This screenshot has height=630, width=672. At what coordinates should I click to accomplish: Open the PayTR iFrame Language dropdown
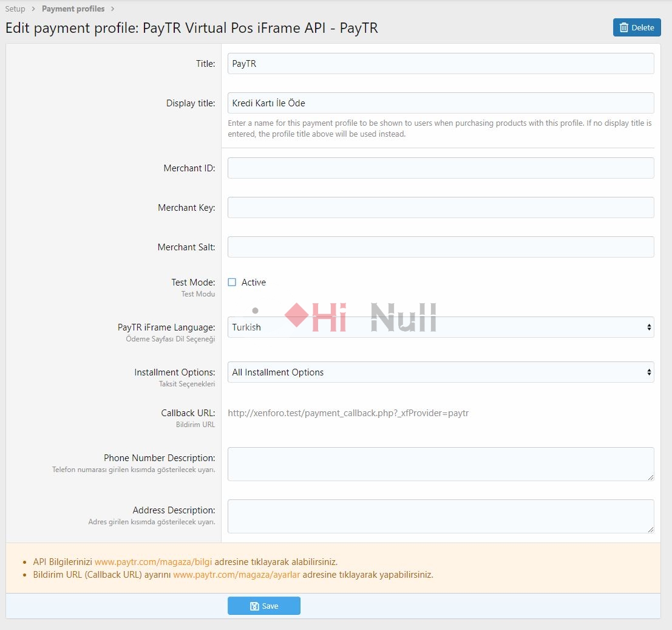click(x=441, y=327)
